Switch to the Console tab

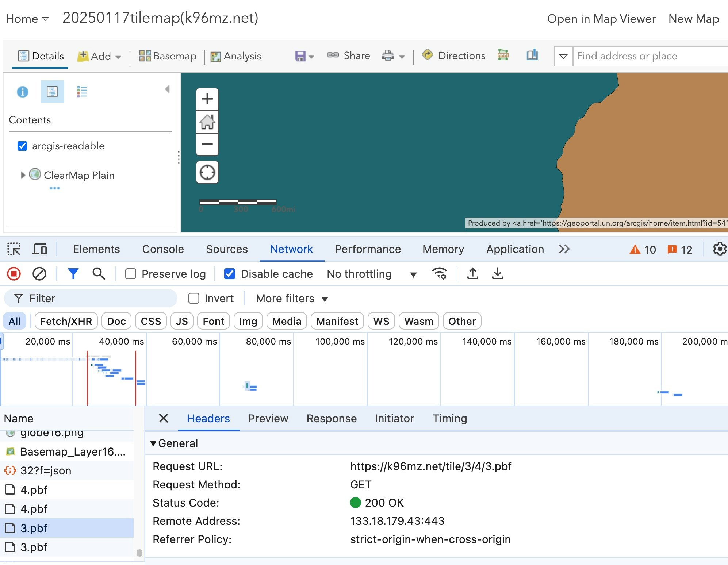163,249
